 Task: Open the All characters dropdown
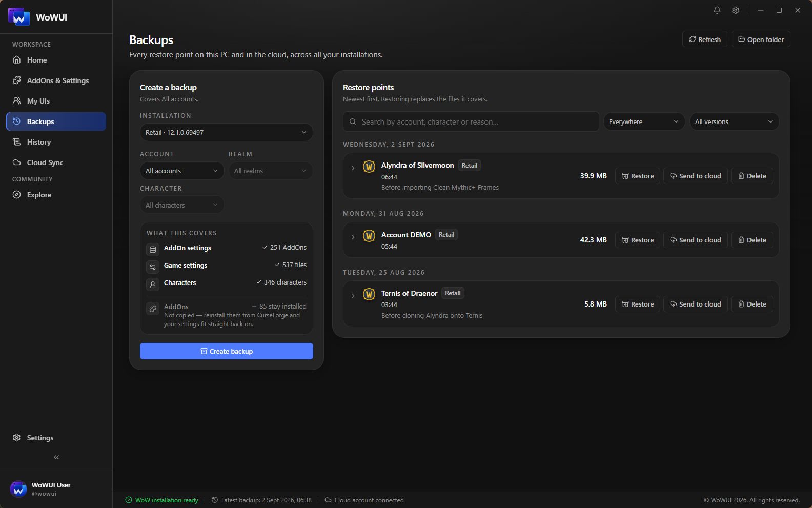pos(182,205)
